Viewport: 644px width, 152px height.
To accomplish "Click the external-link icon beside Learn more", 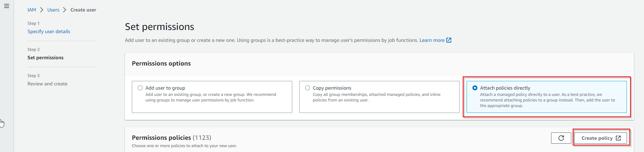I will [x=449, y=40].
